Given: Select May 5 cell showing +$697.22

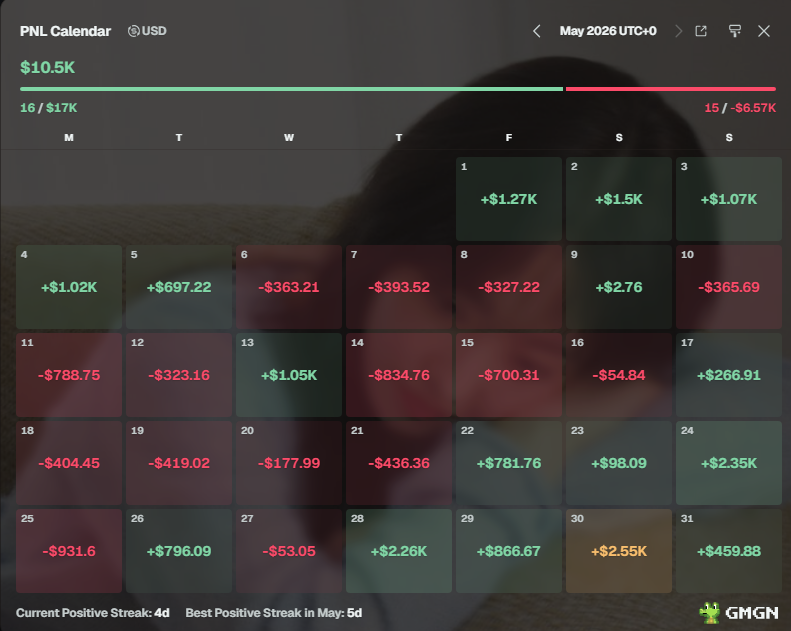Looking at the screenshot, I should (x=179, y=287).
